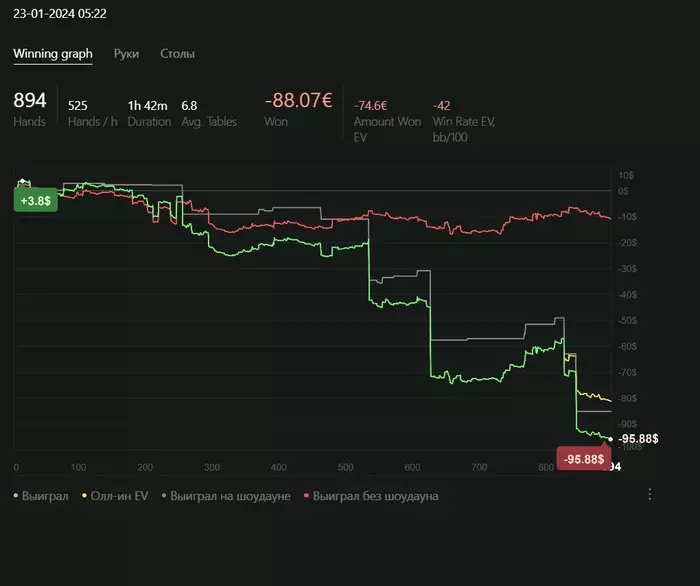Image resolution: width=700 pixels, height=586 pixels.
Task: Click the 1h 42m Duration value
Action: click(x=147, y=106)
